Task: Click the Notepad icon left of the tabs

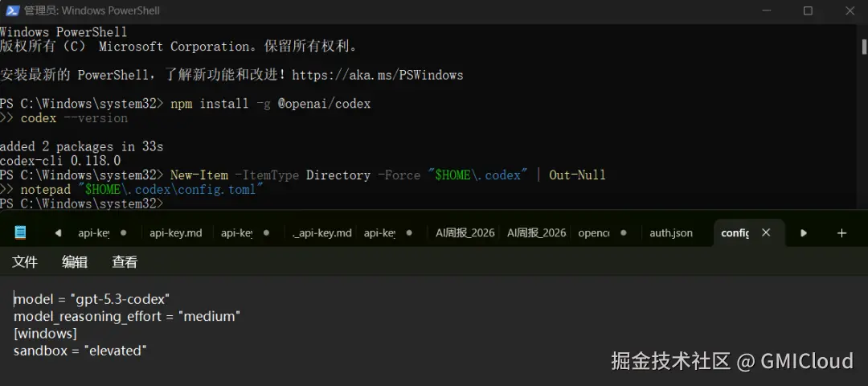Action: pyautogui.click(x=20, y=232)
